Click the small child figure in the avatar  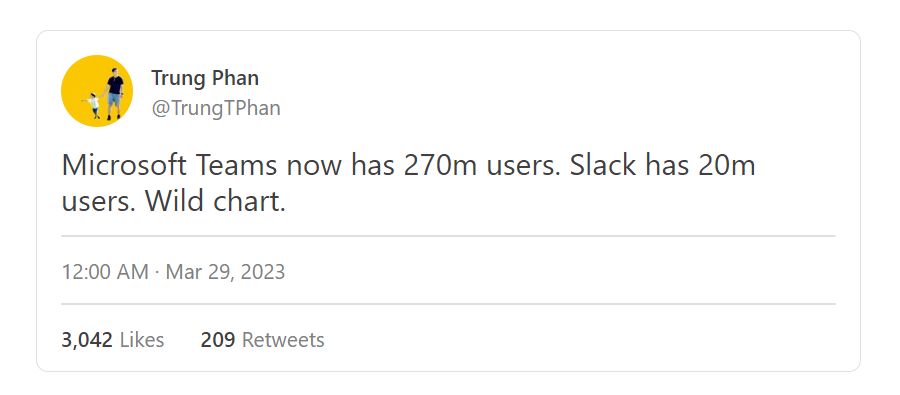point(92,106)
